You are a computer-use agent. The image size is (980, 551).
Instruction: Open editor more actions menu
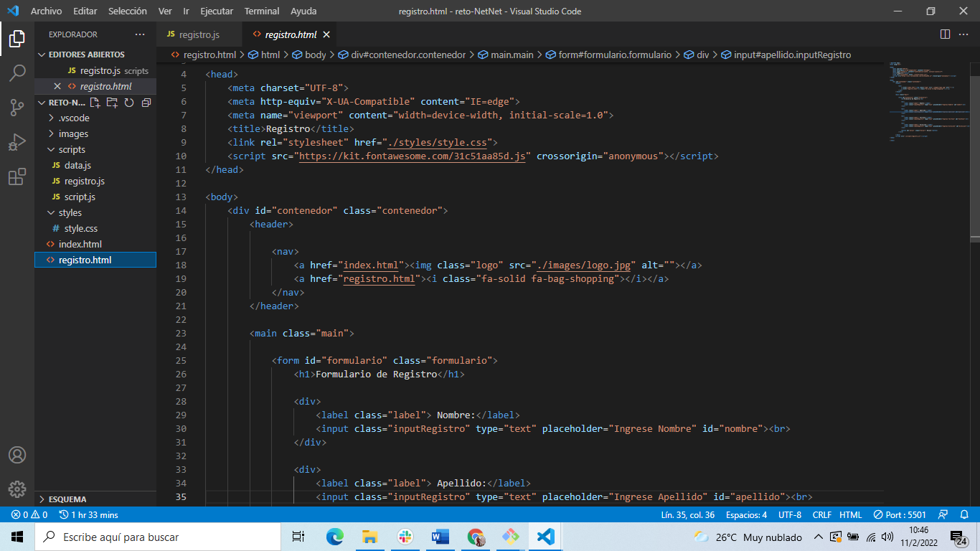pyautogui.click(x=964, y=34)
